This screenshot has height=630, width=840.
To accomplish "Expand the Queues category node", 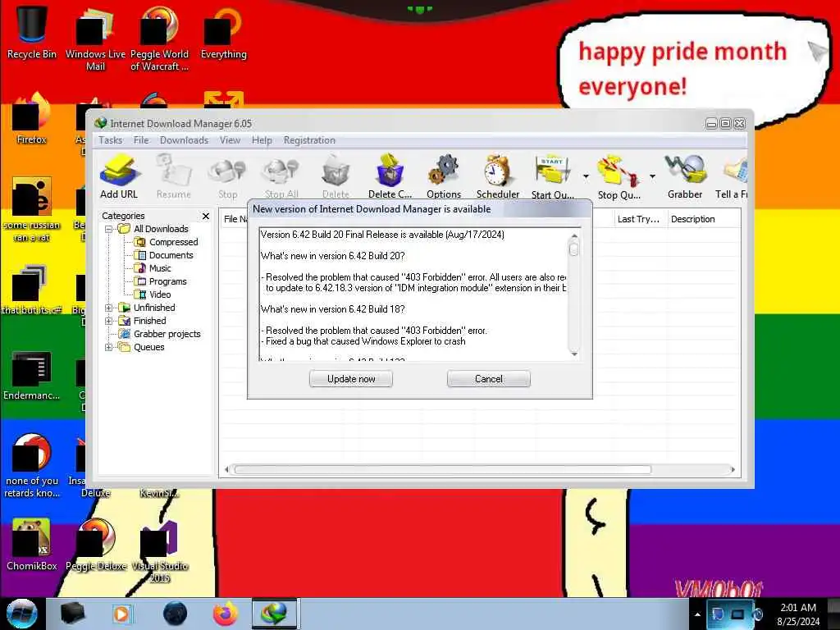I will point(109,347).
